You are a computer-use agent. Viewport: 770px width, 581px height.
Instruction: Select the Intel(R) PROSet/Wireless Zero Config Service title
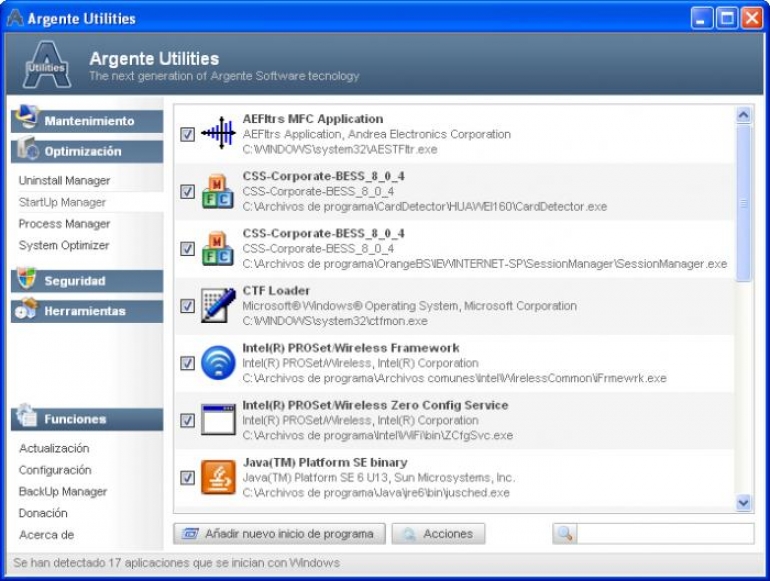(375, 405)
